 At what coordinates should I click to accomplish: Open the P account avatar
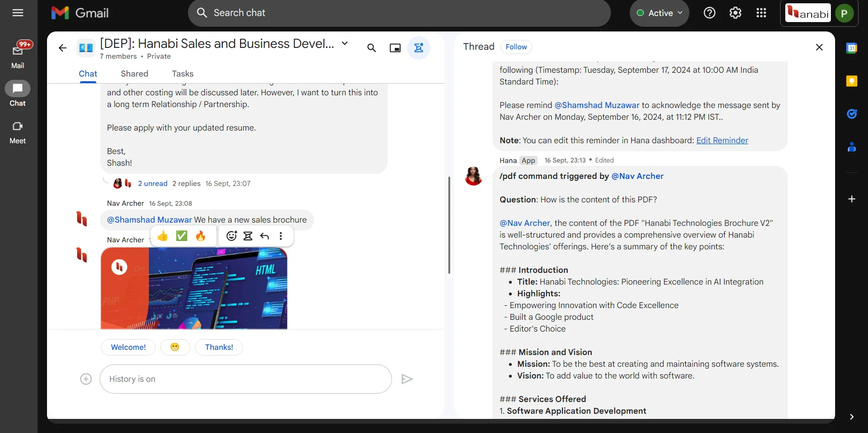pos(844,13)
